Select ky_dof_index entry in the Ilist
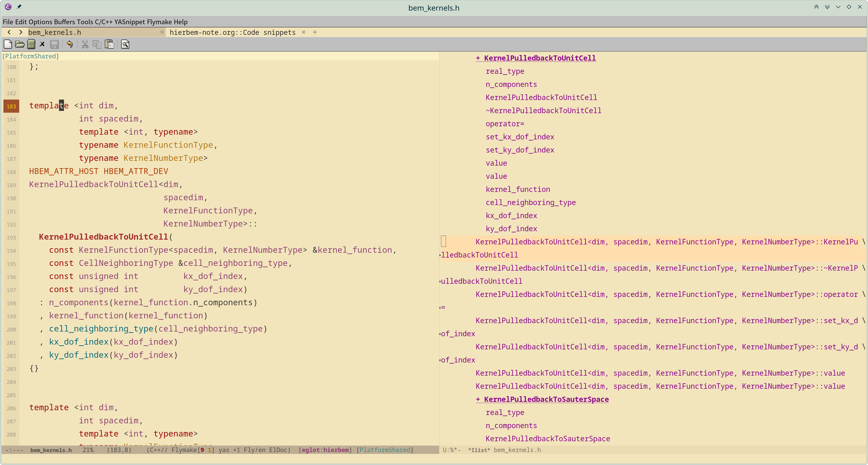The width and height of the screenshot is (868, 465). pyautogui.click(x=511, y=229)
